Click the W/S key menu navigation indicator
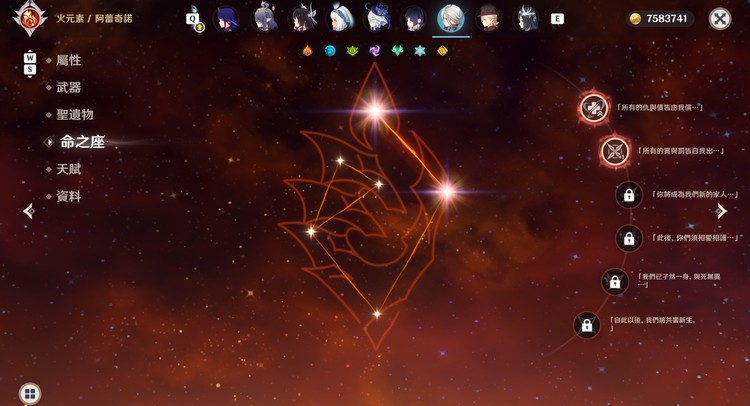 click(x=30, y=64)
